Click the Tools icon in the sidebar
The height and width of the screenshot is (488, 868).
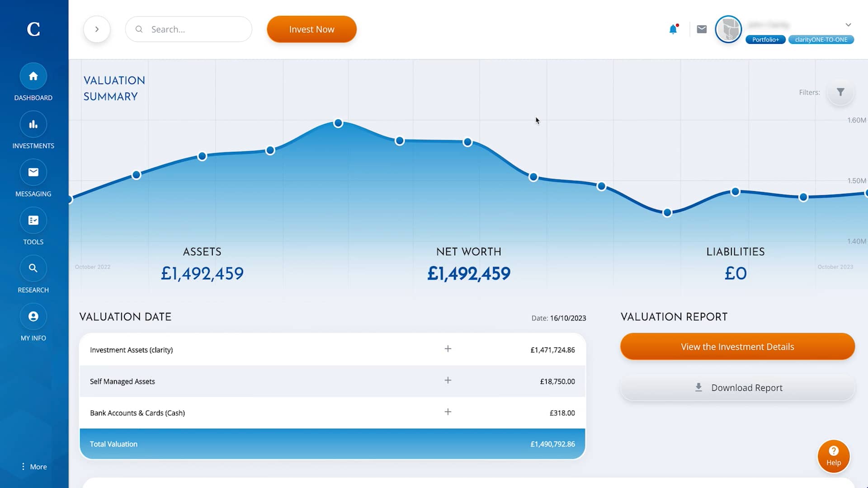click(x=33, y=220)
